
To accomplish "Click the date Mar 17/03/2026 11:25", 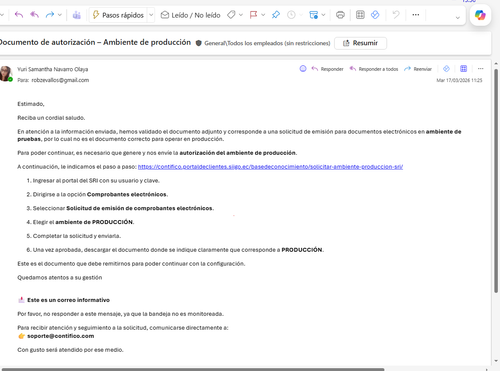I will click(x=459, y=80).
